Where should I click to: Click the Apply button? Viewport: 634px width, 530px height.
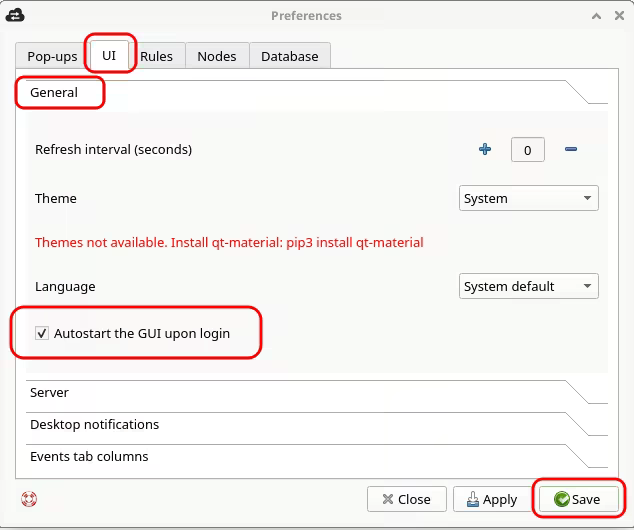[x=491, y=499]
